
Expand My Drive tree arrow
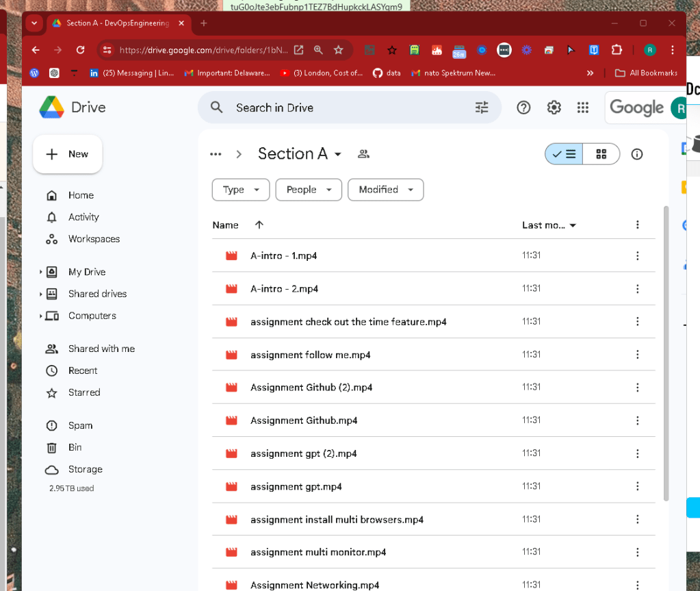point(40,272)
